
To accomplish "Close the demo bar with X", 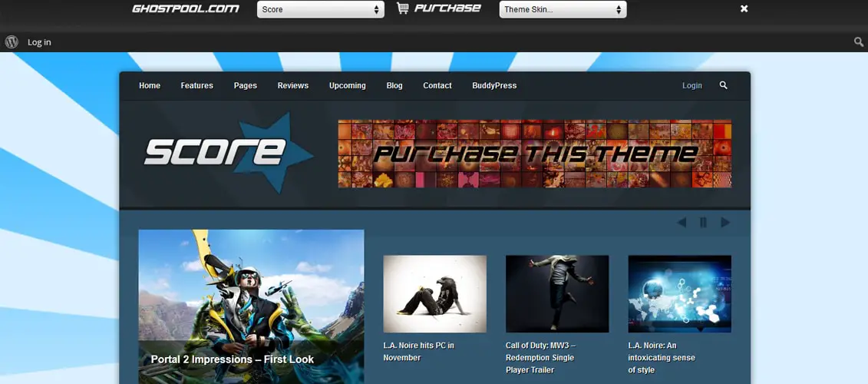I will (744, 9).
